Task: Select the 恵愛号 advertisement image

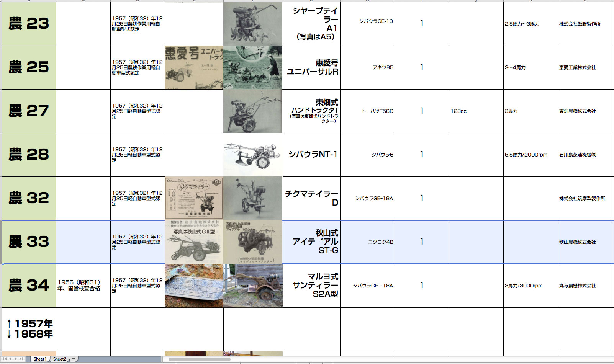Action: click(194, 67)
